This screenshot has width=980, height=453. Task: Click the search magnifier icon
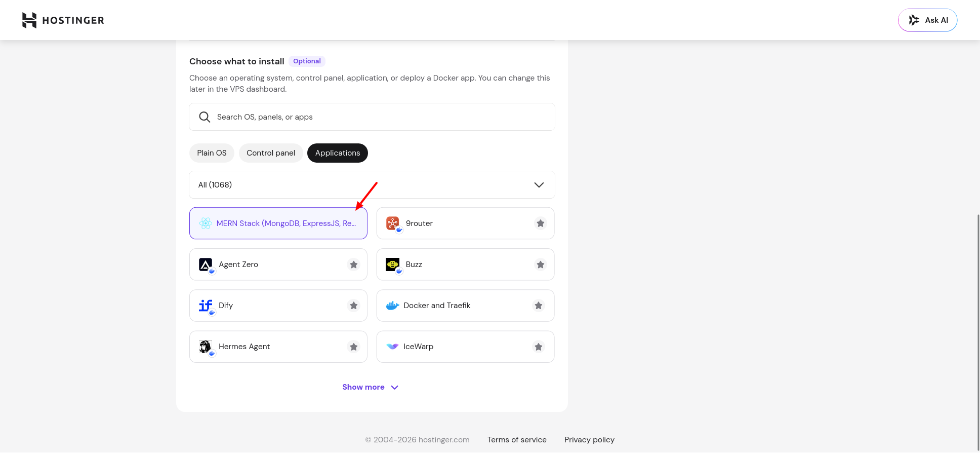click(x=205, y=117)
